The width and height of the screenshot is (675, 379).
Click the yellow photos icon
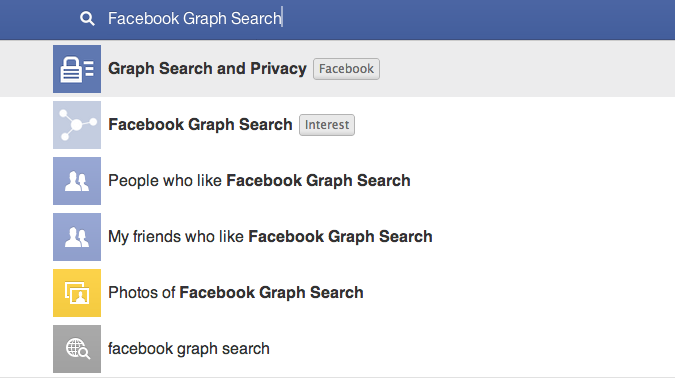(x=77, y=293)
